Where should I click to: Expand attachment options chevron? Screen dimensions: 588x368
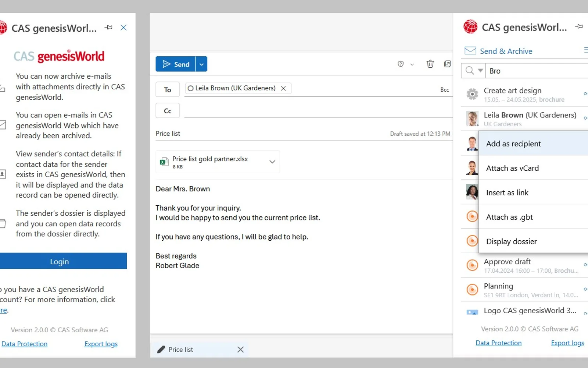pyautogui.click(x=272, y=162)
